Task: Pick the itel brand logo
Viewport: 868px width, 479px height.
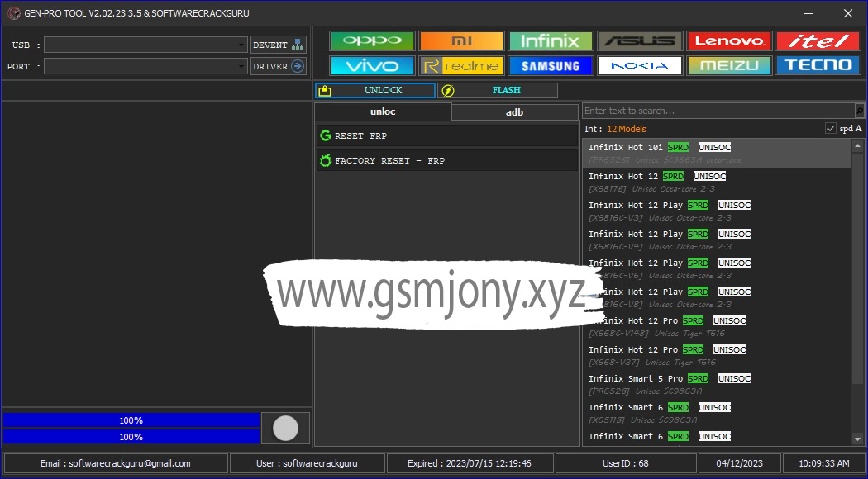Action: tap(818, 41)
